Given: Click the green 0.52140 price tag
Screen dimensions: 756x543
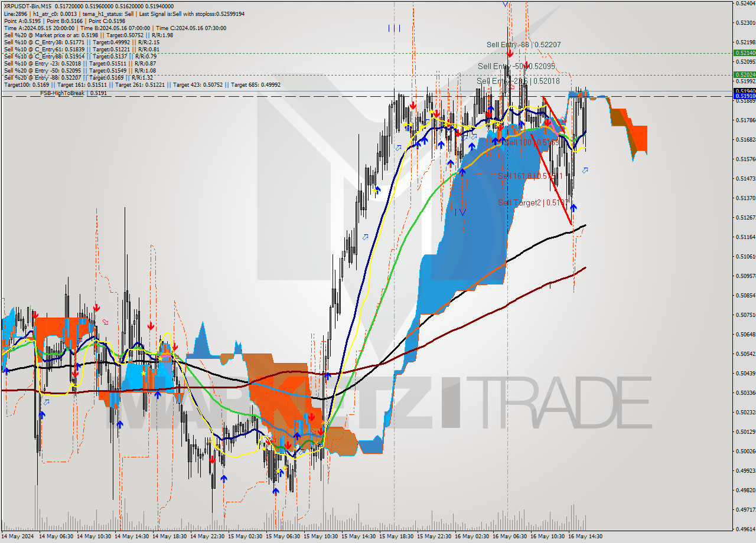Looking at the screenshot, I should tap(744, 53).
